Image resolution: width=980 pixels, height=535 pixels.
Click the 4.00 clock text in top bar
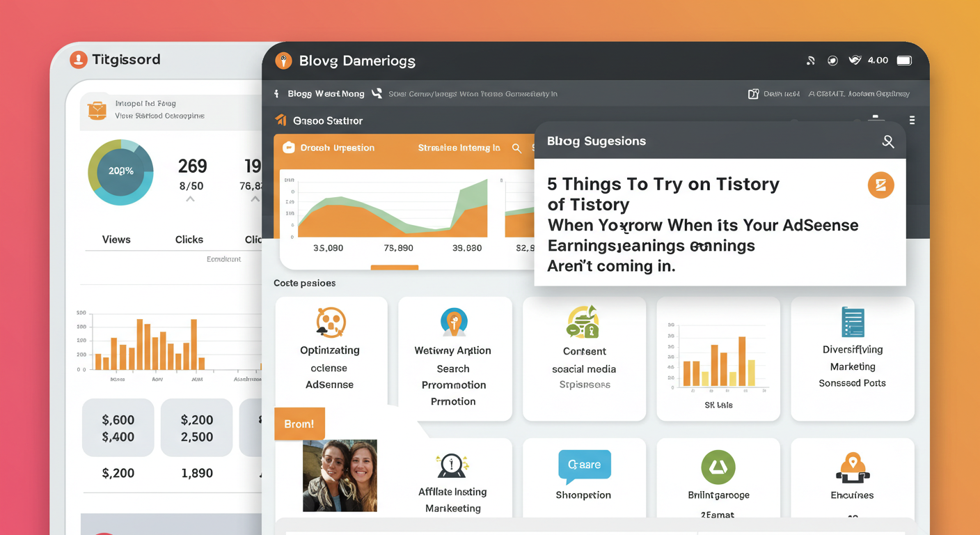coord(878,61)
